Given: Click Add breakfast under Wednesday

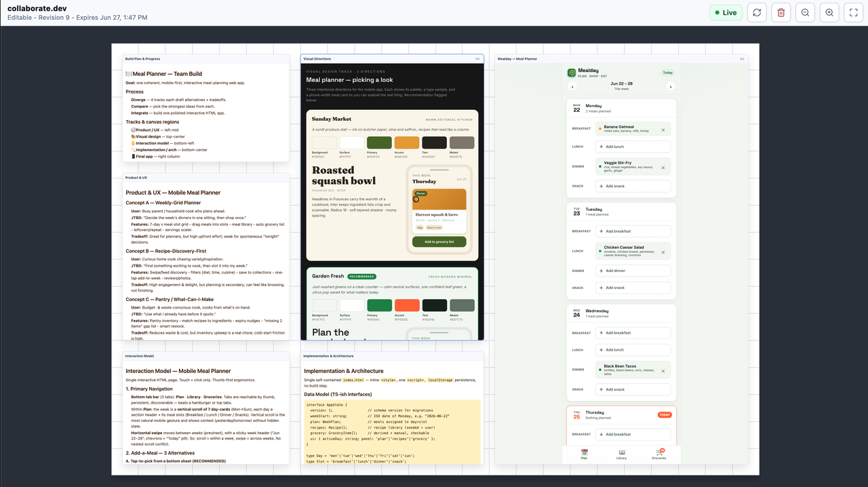Looking at the screenshot, I should coord(633,333).
